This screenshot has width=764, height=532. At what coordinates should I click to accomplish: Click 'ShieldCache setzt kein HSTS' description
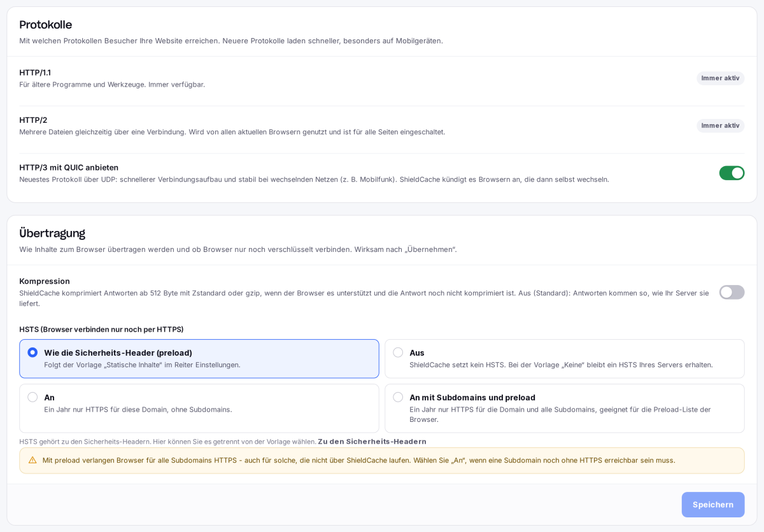[x=561, y=365]
